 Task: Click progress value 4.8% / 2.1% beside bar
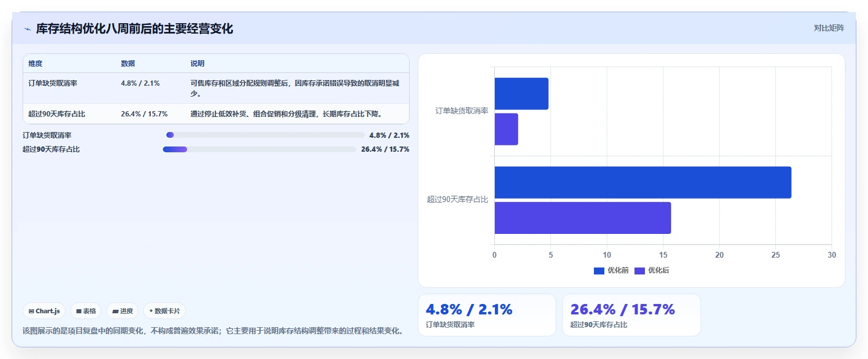389,135
